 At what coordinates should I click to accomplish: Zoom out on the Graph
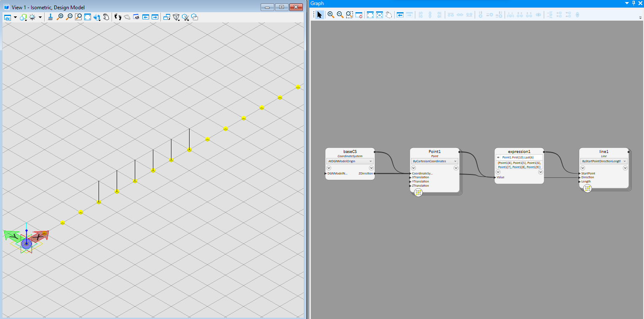pos(340,15)
